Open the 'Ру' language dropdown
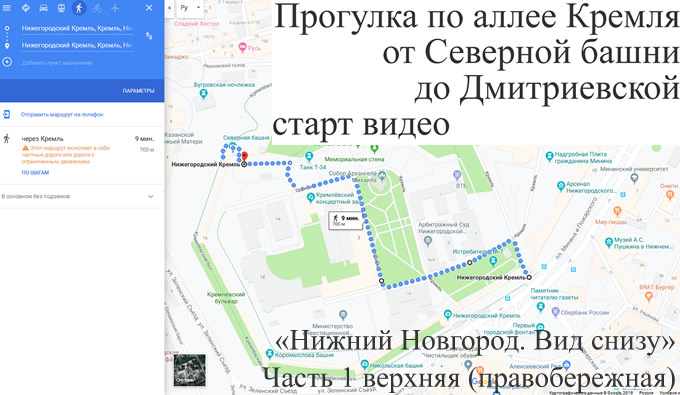 coord(190,8)
